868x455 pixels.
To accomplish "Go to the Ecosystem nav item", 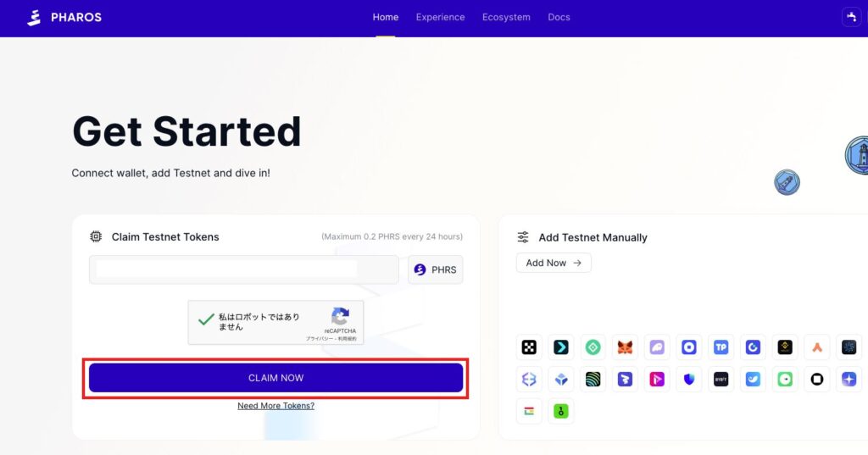I will (x=506, y=17).
